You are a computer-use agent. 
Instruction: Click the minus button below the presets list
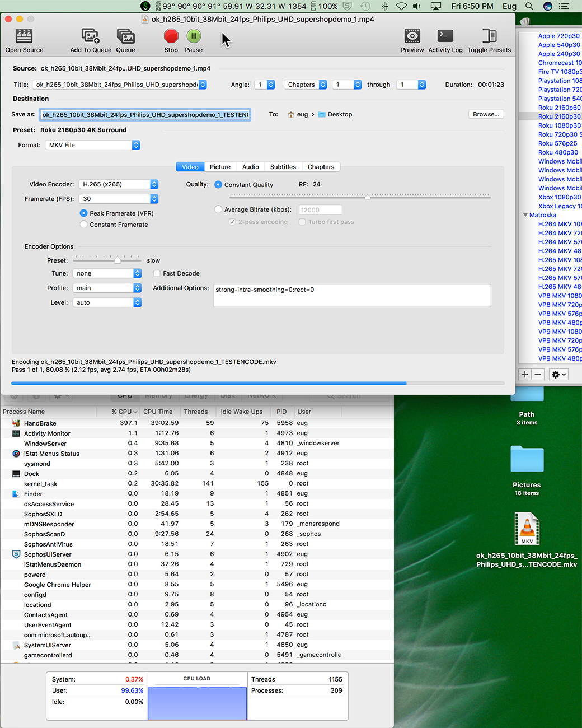(x=538, y=374)
